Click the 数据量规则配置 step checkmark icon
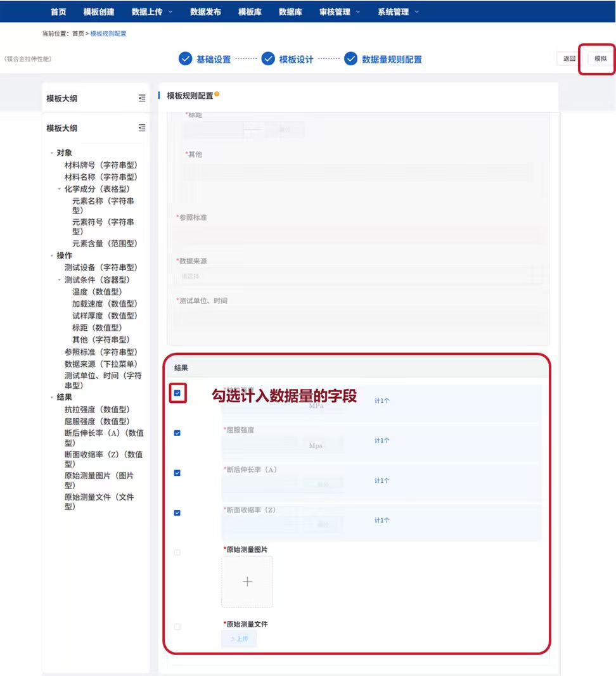 (351, 59)
